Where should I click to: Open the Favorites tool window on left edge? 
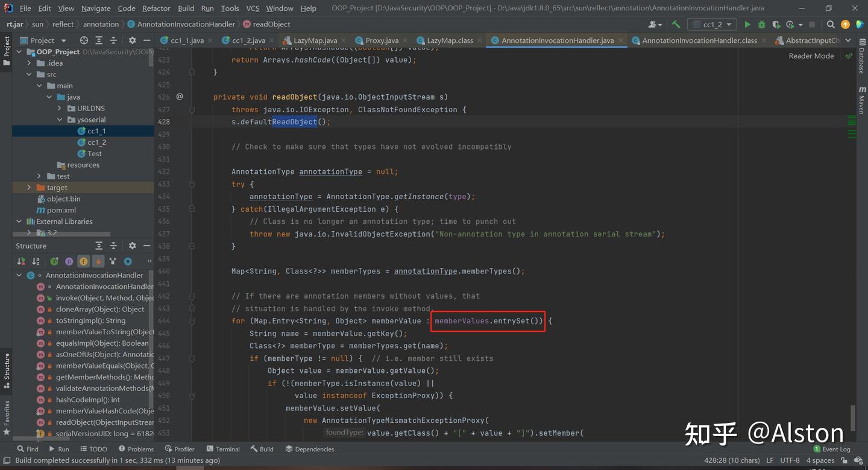coord(7,419)
